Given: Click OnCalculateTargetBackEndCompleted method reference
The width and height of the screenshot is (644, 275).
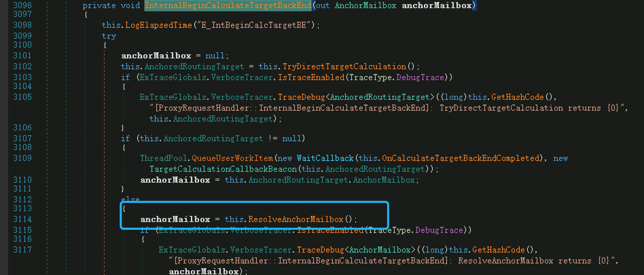Looking at the screenshot, I should click(x=461, y=158).
